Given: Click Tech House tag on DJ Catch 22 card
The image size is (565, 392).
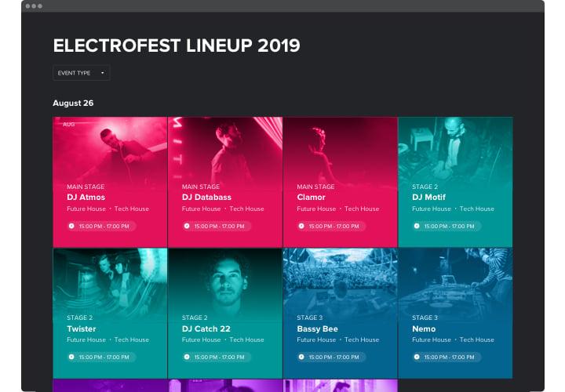Looking at the screenshot, I should [x=246, y=339].
